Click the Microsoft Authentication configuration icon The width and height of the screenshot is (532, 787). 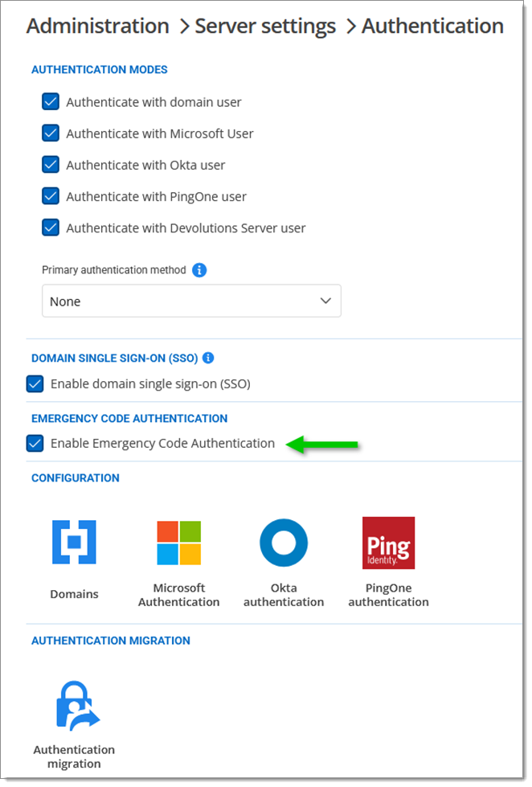(178, 543)
